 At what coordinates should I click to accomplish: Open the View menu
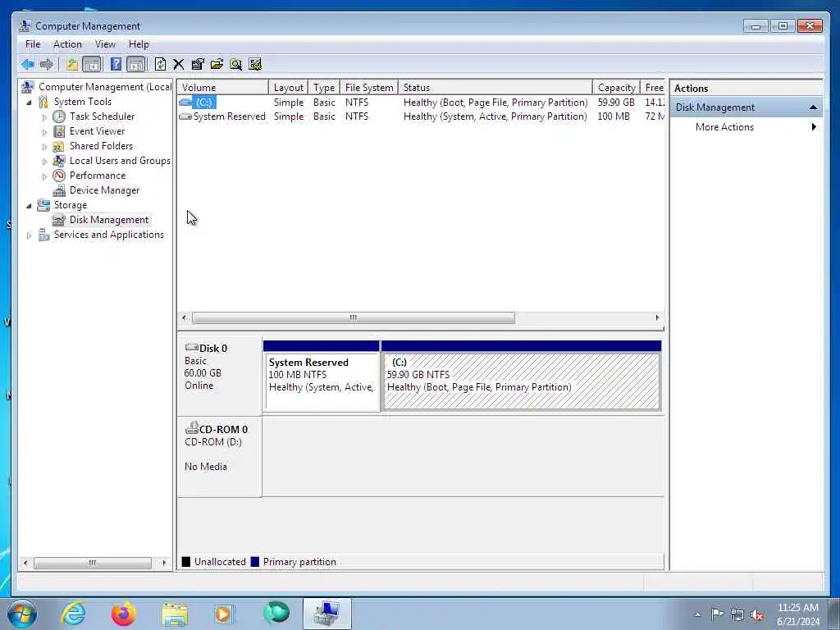105,44
